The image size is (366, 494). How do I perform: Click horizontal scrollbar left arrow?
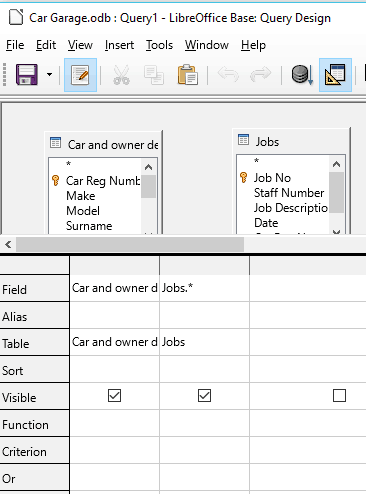(x=8, y=245)
